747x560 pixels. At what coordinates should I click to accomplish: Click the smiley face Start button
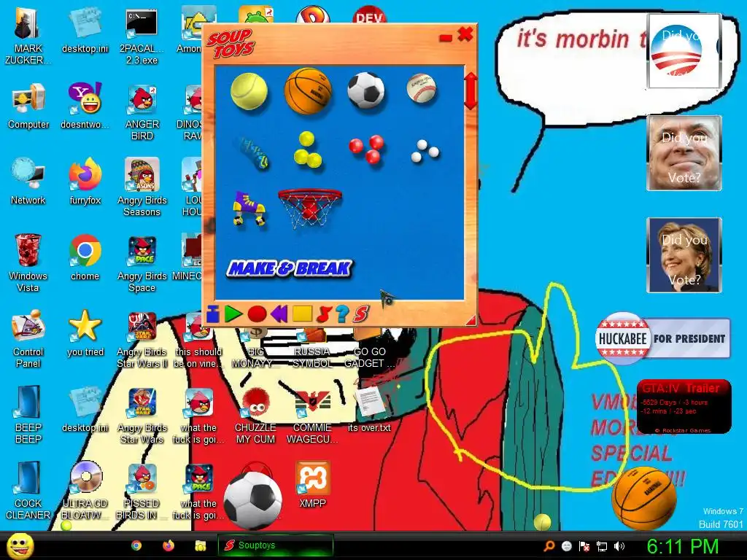[x=20, y=545]
